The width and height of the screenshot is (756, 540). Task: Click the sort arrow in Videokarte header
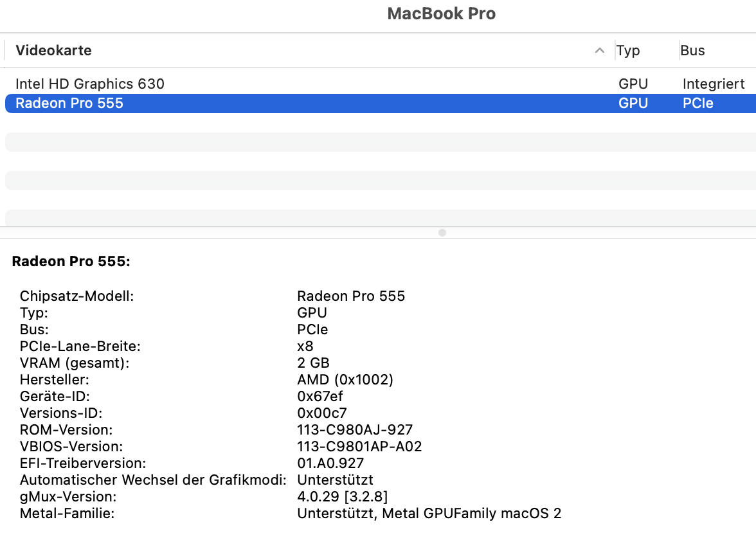tap(599, 50)
